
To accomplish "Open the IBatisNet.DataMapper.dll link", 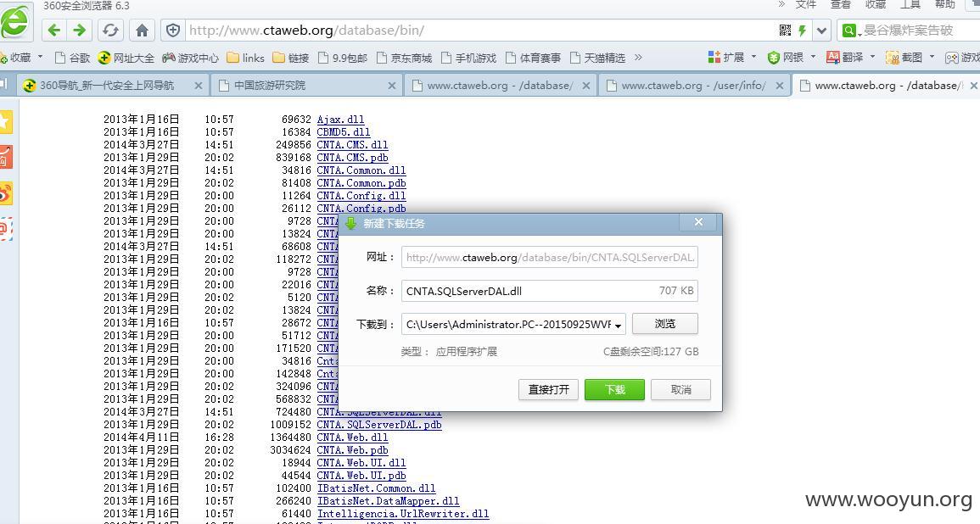I will click(x=388, y=501).
